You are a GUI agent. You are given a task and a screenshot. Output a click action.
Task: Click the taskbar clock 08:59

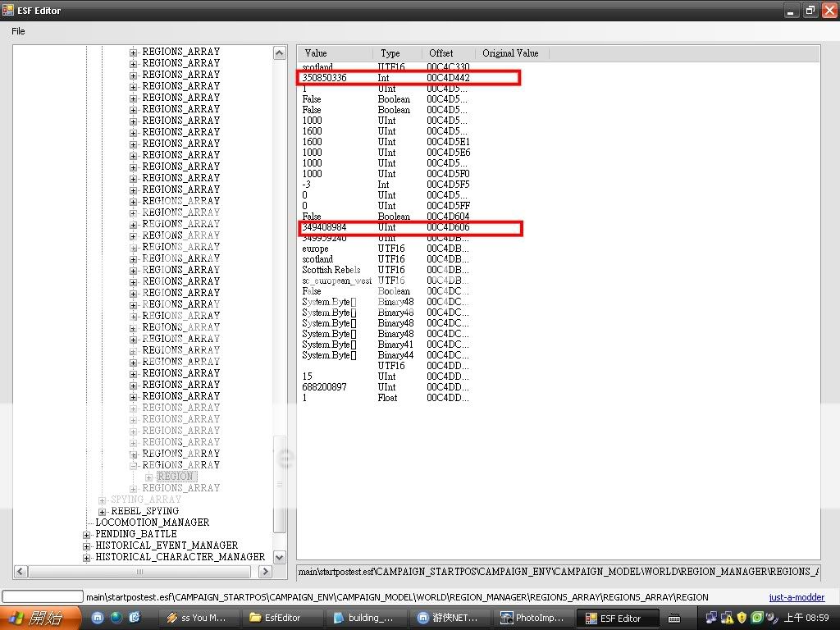pos(806,619)
